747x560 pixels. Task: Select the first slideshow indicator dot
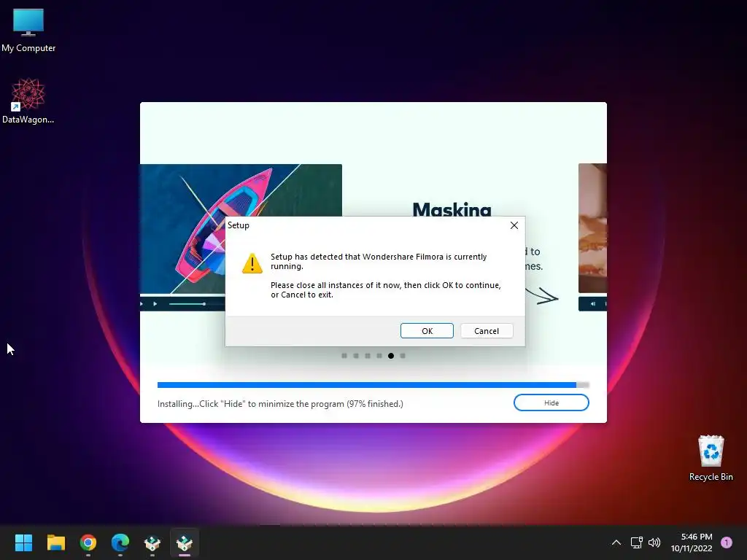344,356
